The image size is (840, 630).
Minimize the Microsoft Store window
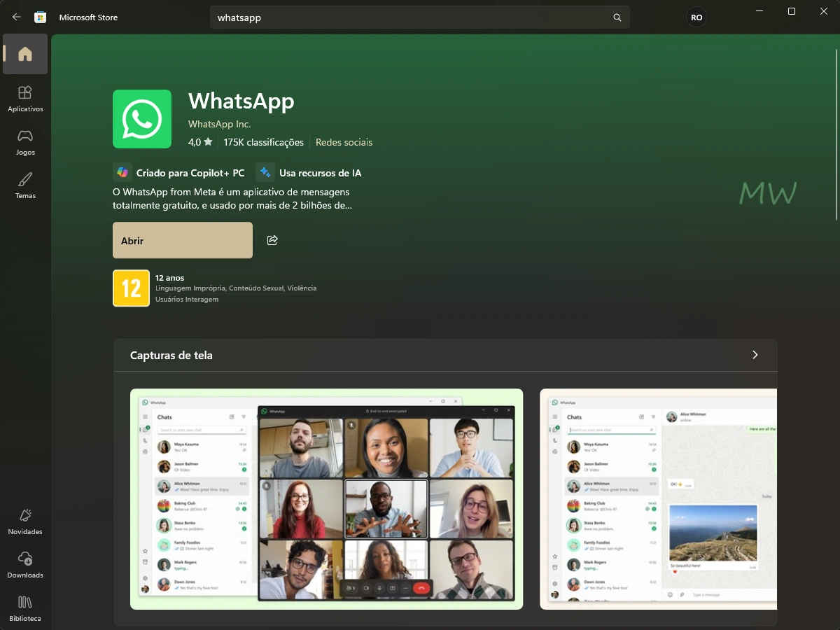(x=759, y=10)
